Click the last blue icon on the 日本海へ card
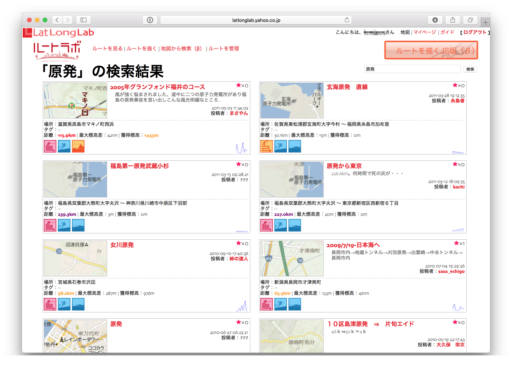This screenshot has height=384, width=512. [295, 304]
